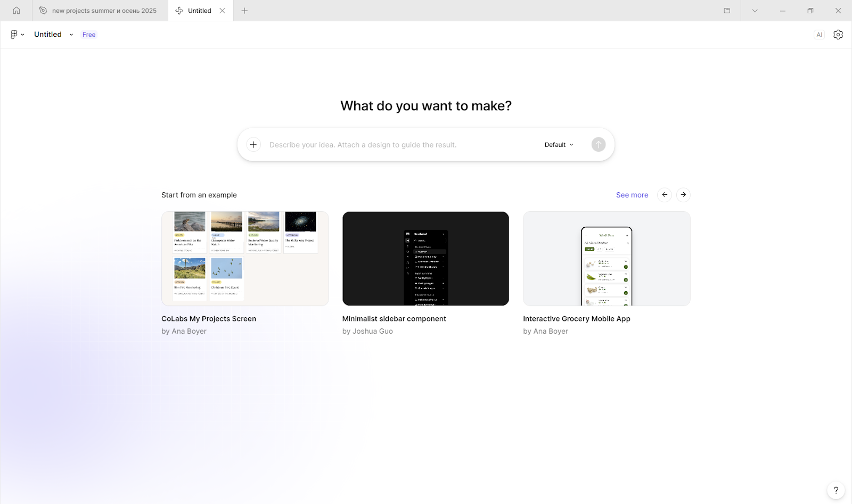Viewport: 852px width, 504px height.
Task: Open the help menu
Action: 835,490
